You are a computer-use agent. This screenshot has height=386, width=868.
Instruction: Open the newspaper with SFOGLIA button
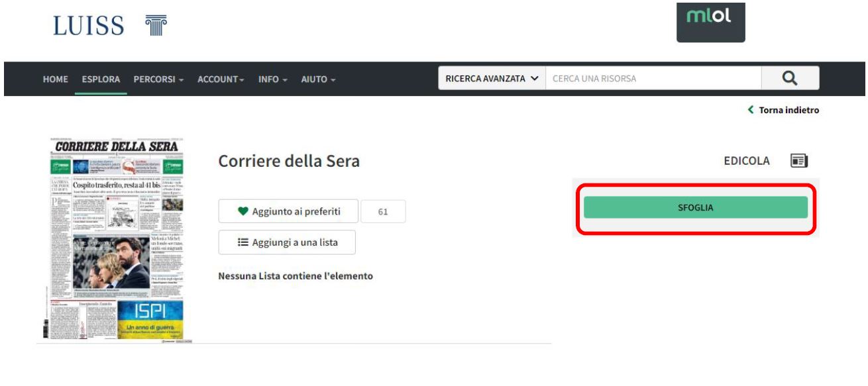click(695, 207)
